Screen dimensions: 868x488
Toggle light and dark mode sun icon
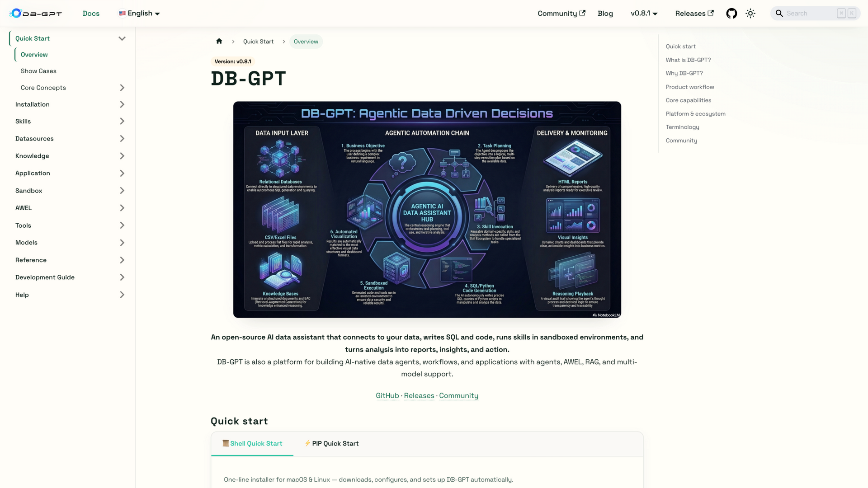point(750,14)
